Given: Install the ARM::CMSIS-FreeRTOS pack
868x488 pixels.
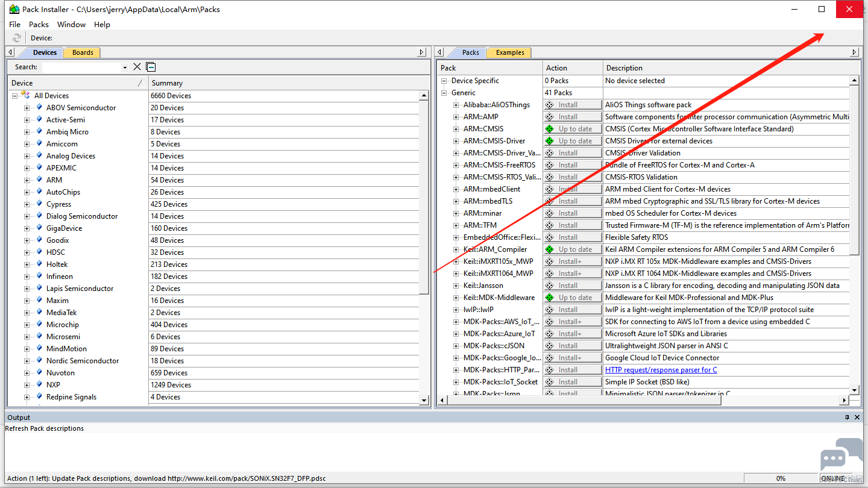Looking at the screenshot, I should point(573,165).
